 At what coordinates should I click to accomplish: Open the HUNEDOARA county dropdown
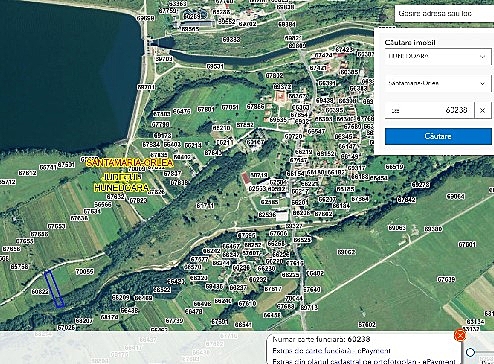click(x=438, y=56)
